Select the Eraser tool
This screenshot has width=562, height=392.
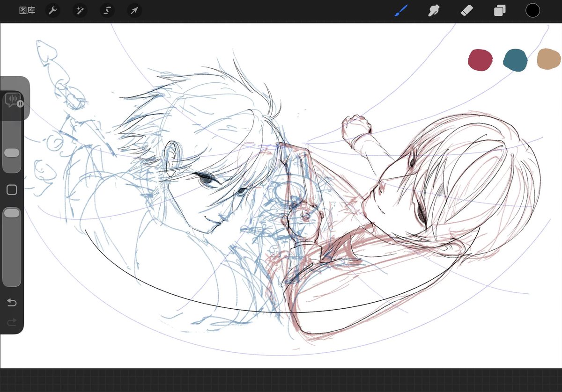point(467,10)
